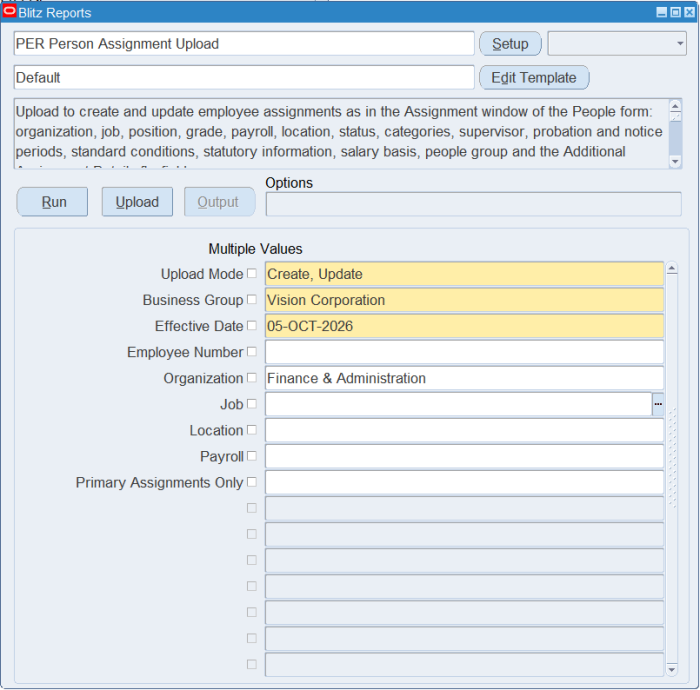The width and height of the screenshot is (700, 690).
Task: Click parameters scrollbar up arrow
Action: point(671,268)
